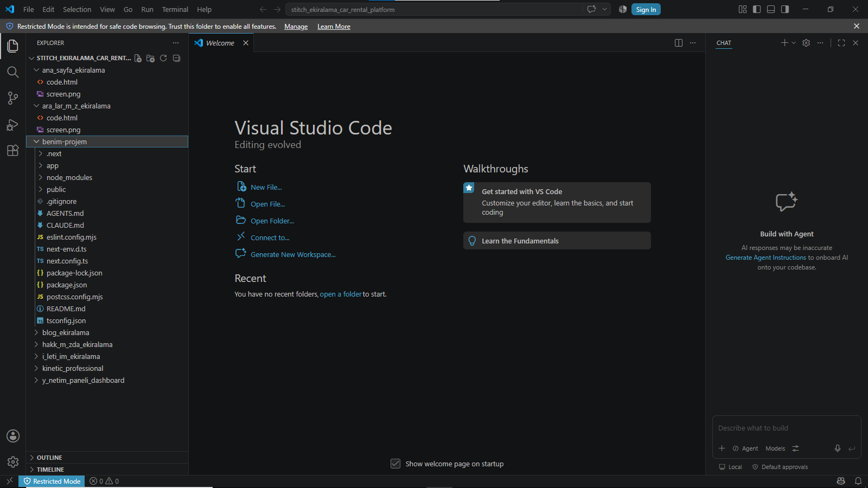The height and width of the screenshot is (488, 868).
Task: Collapse the ana_sayfa_ekiralama folder
Action: coord(107,70)
